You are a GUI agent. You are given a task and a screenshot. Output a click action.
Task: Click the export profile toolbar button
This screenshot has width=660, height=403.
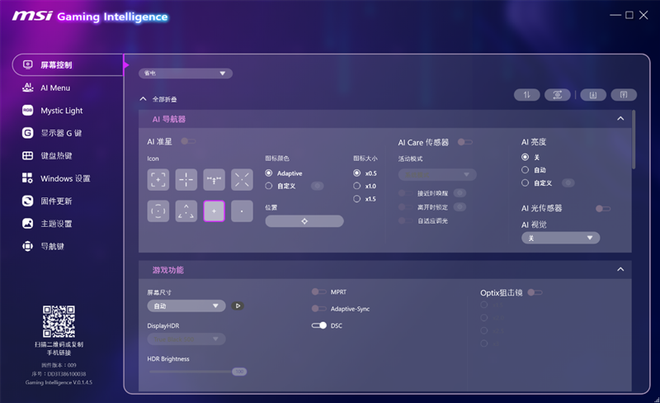[x=624, y=95]
